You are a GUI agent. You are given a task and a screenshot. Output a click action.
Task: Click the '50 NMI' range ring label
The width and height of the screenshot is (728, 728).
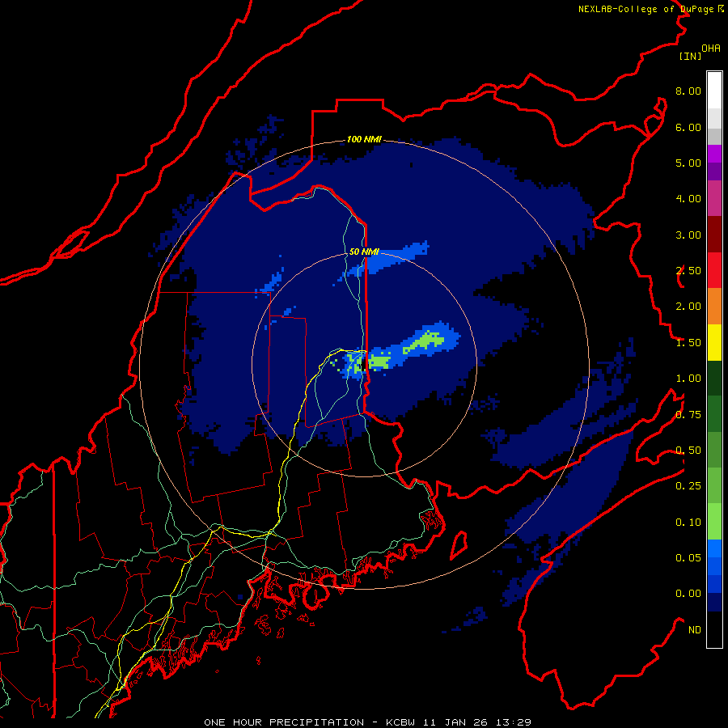point(364,252)
